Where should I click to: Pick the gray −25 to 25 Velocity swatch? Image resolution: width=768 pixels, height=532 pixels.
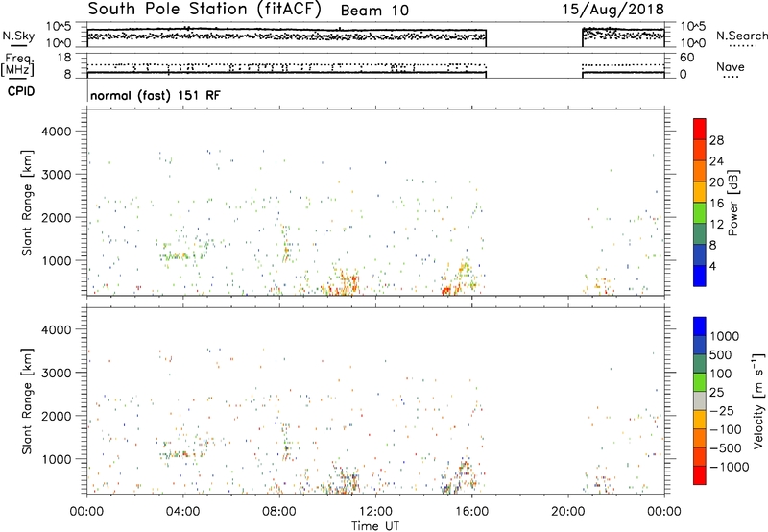[700, 400]
